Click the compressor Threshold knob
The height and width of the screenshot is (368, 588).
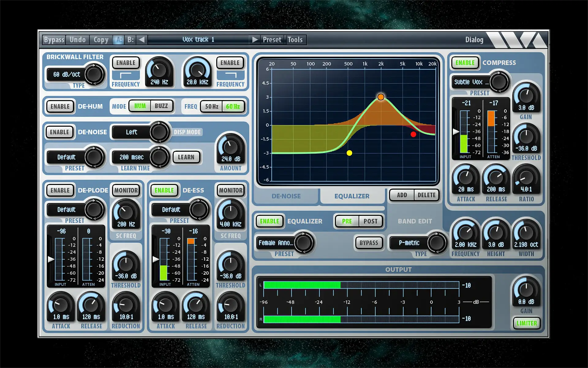tap(526, 136)
